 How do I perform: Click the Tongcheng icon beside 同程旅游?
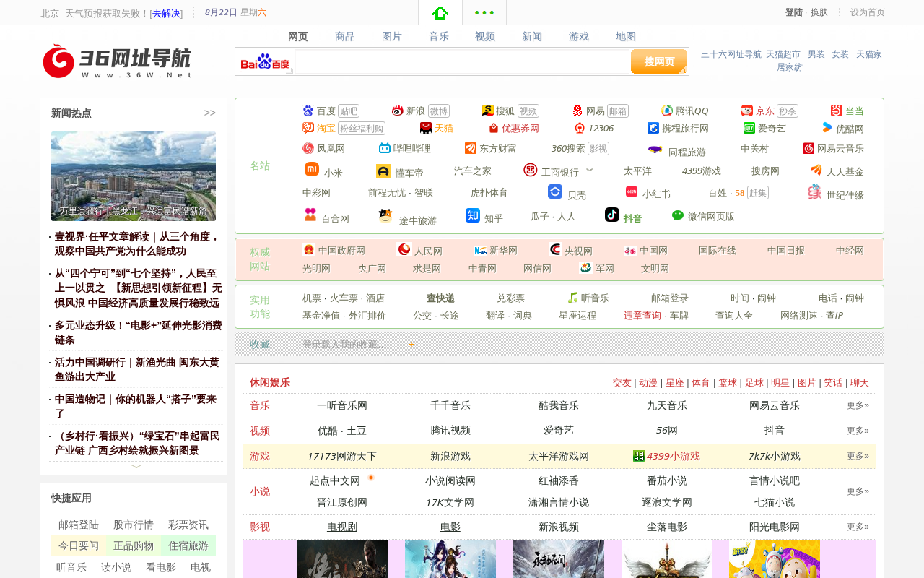(655, 150)
